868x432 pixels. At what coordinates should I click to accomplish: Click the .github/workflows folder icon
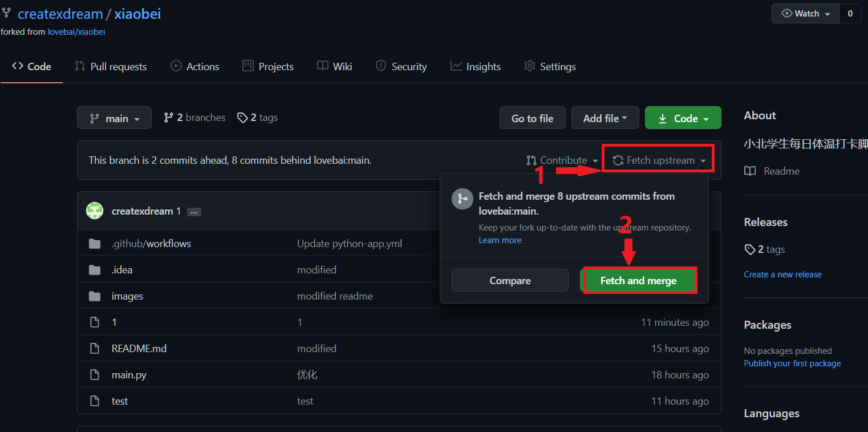(x=95, y=244)
